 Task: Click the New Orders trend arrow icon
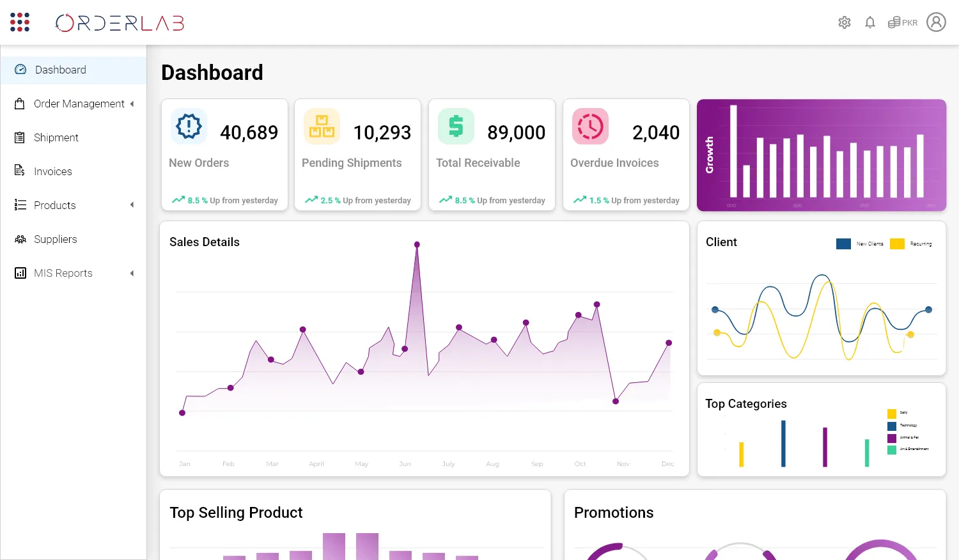click(178, 200)
